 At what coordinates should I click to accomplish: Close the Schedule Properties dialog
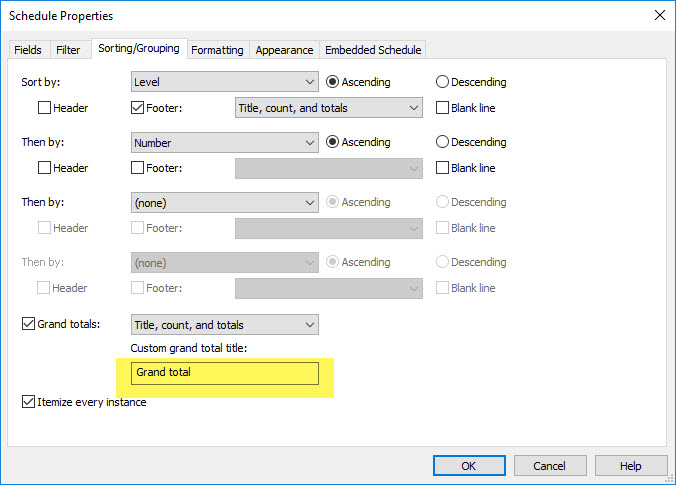click(659, 16)
